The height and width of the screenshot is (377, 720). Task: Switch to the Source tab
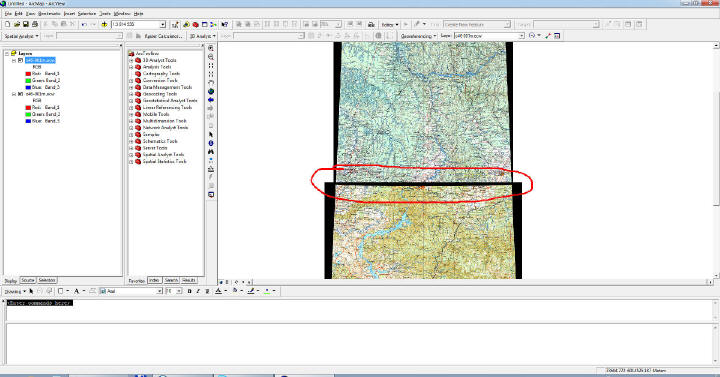(28, 280)
